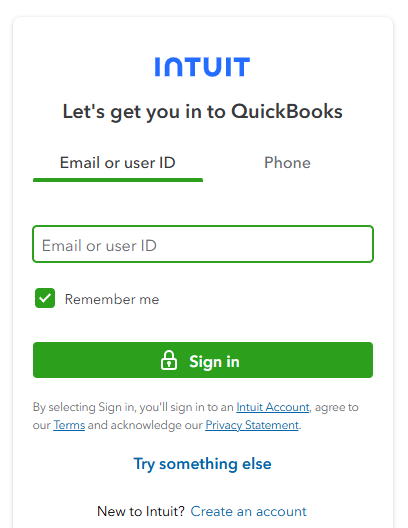The width and height of the screenshot is (408, 528).
Task: Switch to the Phone tab
Action: click(287, 163)
